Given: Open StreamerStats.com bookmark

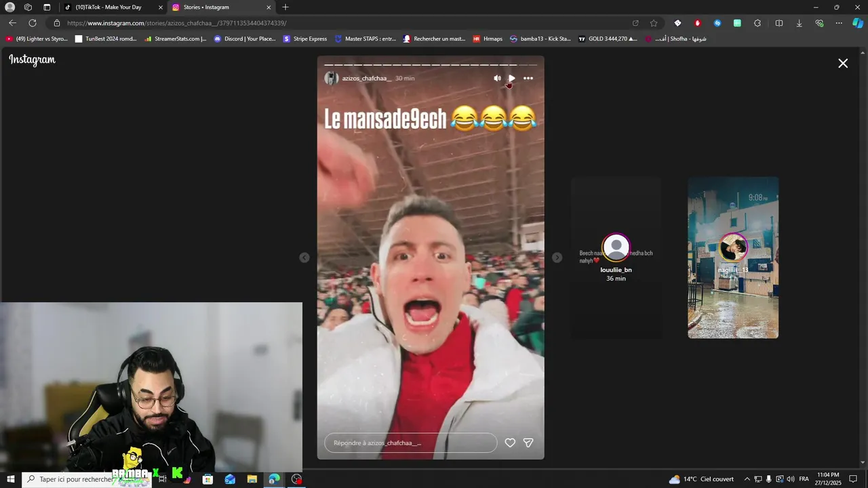Looking at the screenshot, I should 176,39.
